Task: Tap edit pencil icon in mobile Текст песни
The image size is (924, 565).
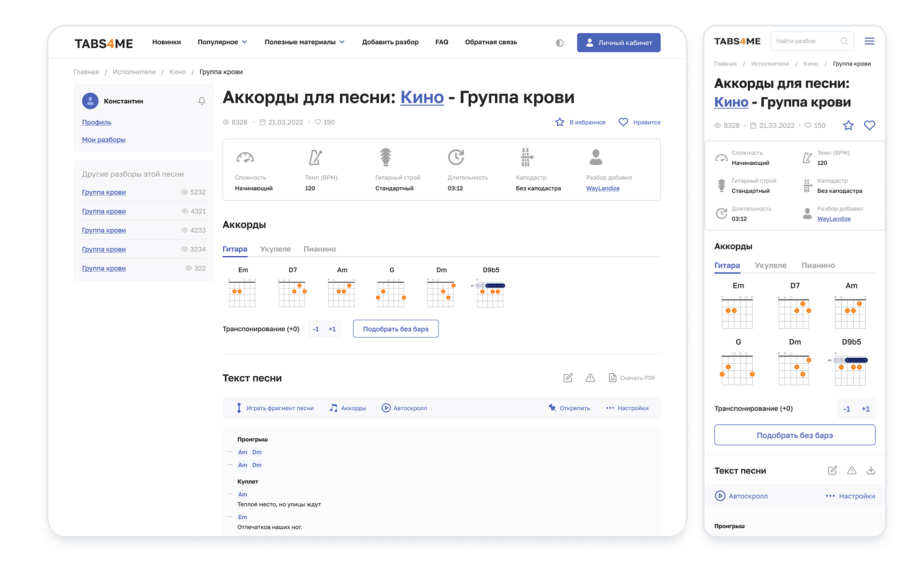Action: [833, 471]
